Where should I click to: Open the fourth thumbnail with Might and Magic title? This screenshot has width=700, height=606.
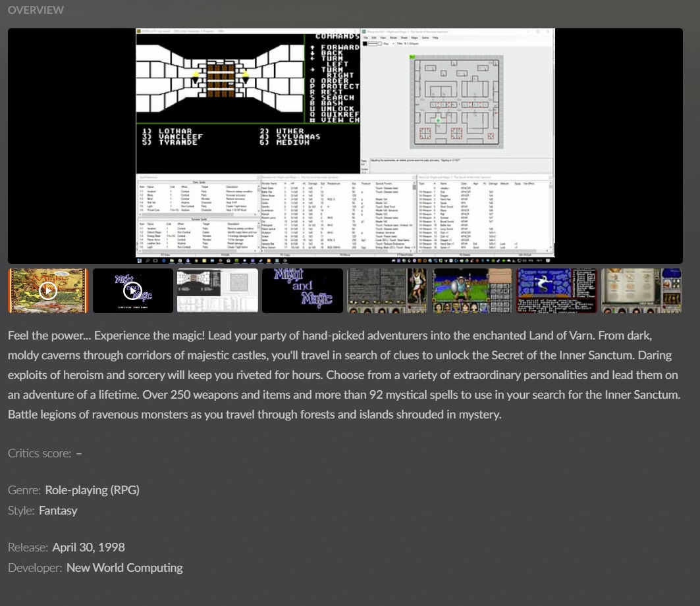coord(302,291)
